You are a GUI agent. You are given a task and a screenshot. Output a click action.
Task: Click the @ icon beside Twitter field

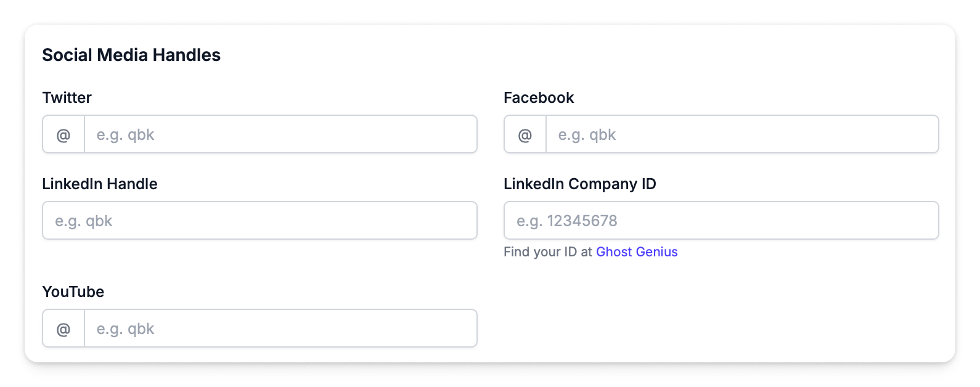click(x=63, y=134)
